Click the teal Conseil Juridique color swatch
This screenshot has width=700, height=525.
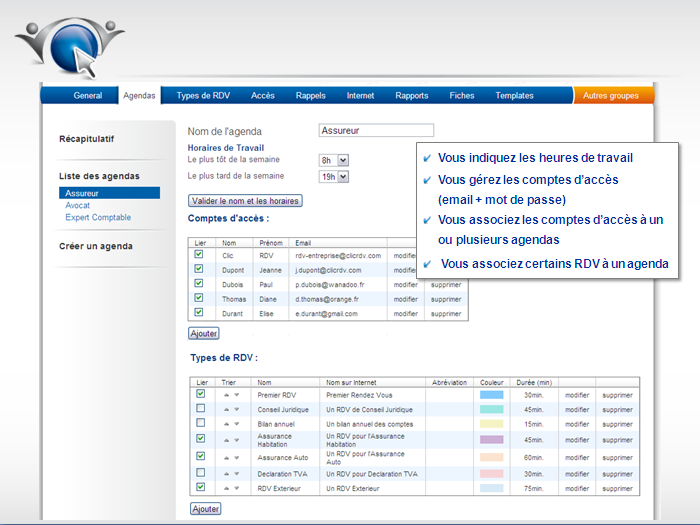492,409
